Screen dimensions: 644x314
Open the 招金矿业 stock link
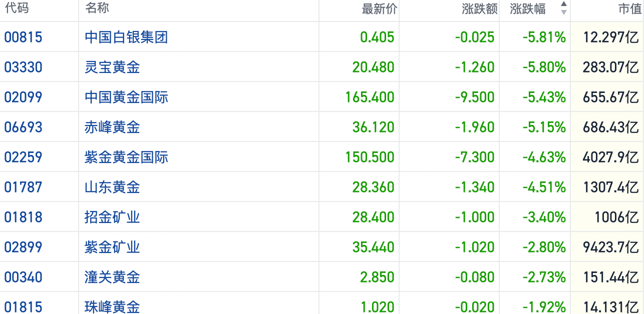112,217
